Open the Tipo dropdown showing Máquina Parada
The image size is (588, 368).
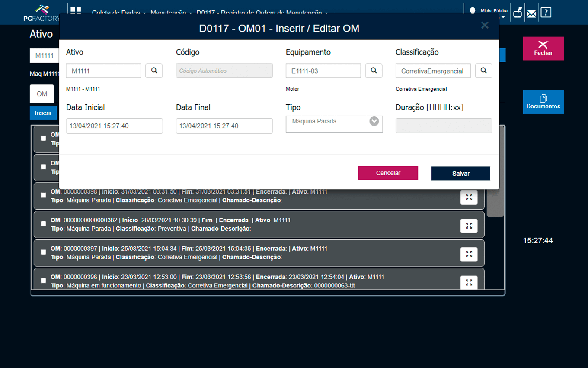pos(334,124)
